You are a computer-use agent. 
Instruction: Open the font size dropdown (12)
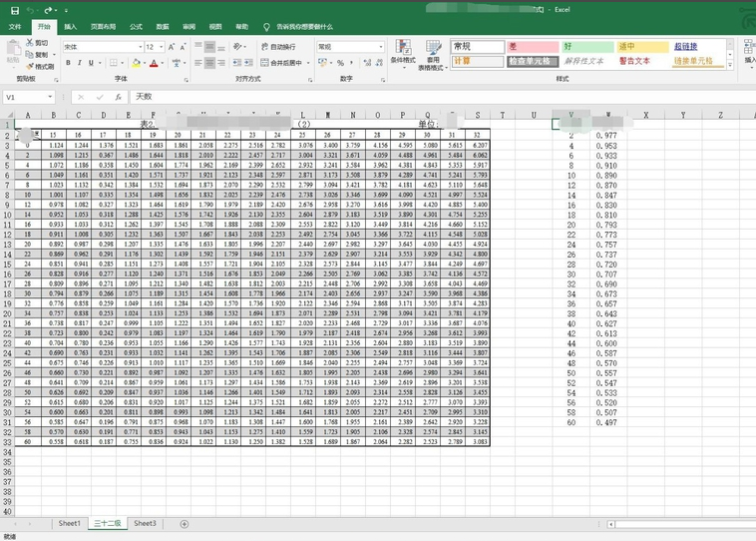pos(161,47)
